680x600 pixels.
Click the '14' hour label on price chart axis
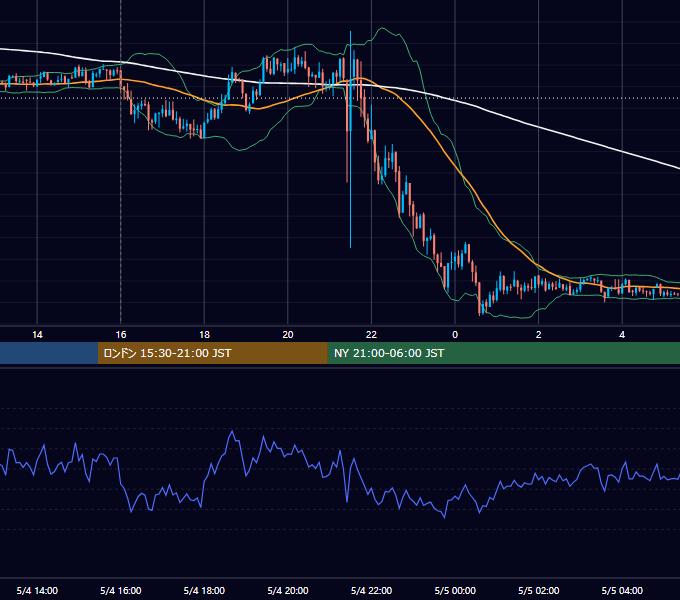(37, 335)
